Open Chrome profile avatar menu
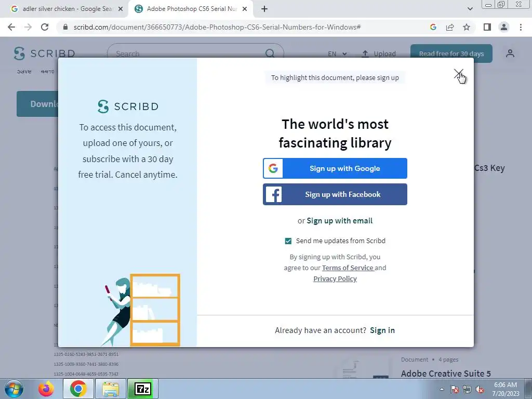The height and width of the screenshot is (399, 532). (x=504, y=27)
